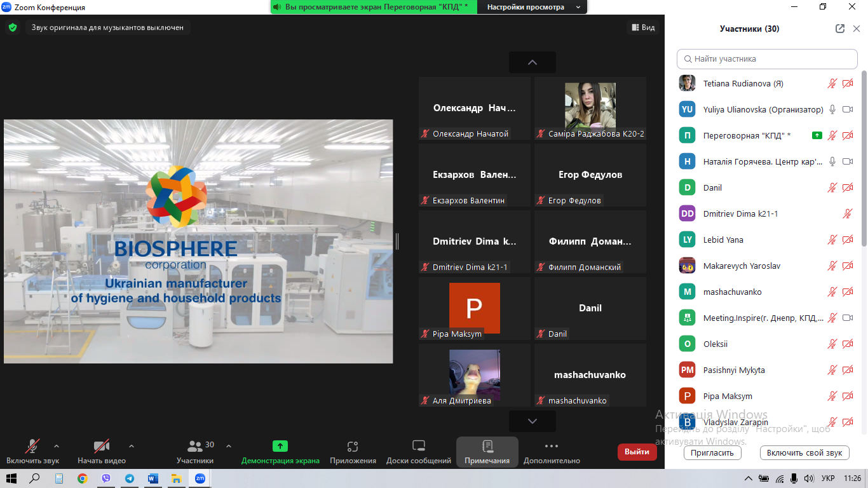868x488 pixels.
Task: Select Аля Дмитриева video tile
Action: tap(475, 376)
